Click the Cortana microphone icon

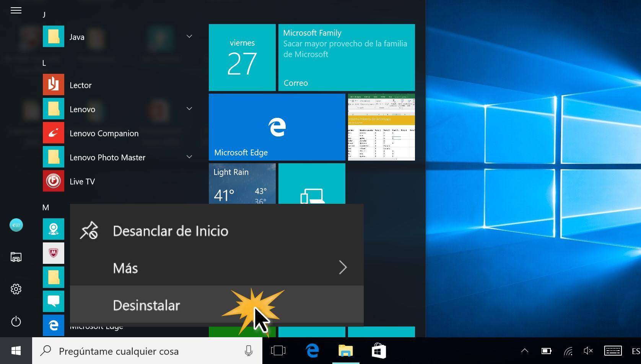(249, 351)
